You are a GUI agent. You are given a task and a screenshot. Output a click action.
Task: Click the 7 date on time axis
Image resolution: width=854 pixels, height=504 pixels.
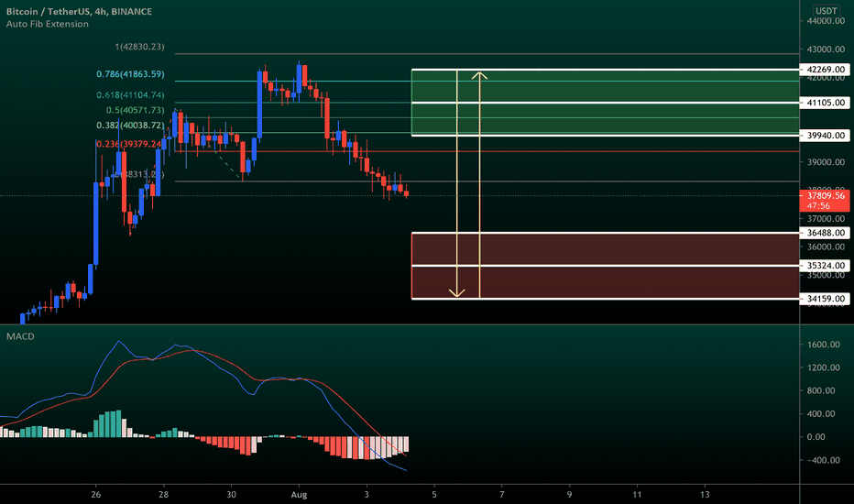click(x=502, y=495)
